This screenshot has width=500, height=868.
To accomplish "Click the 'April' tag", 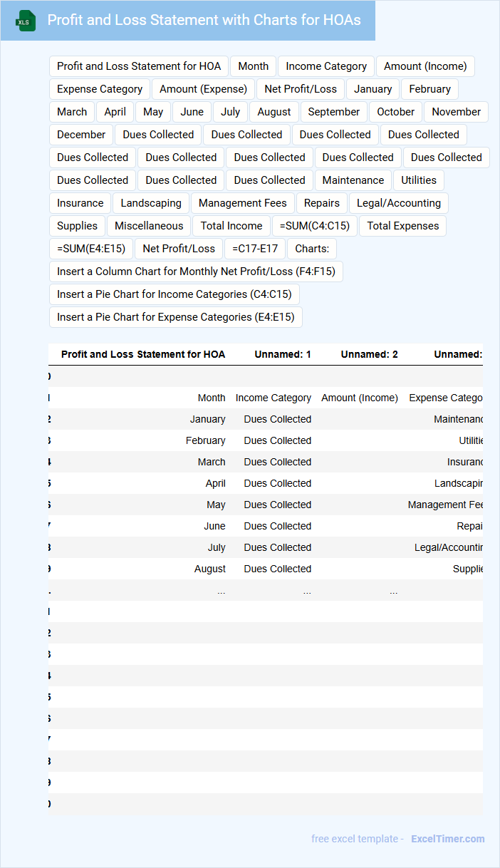I will [115, 112].
